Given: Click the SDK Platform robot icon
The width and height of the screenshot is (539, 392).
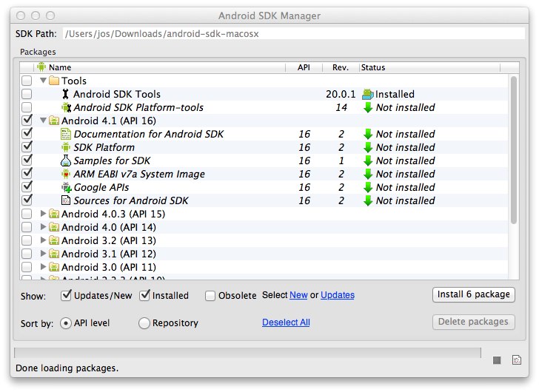Looking at the screenshot, I should click(x=66, y=147).
